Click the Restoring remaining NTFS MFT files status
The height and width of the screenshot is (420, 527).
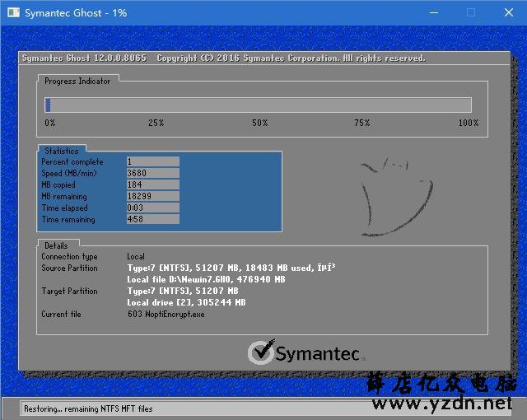coord(88,409)
